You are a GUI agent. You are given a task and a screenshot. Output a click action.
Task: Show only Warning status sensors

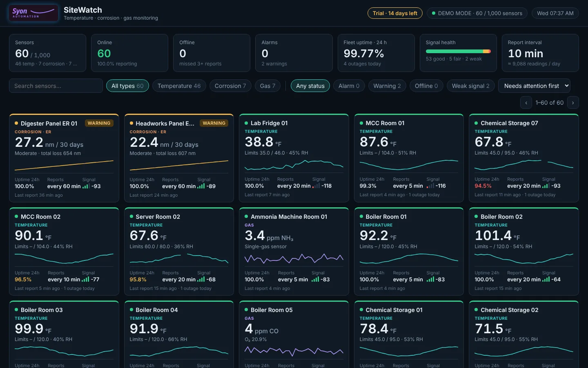point(387,86)
